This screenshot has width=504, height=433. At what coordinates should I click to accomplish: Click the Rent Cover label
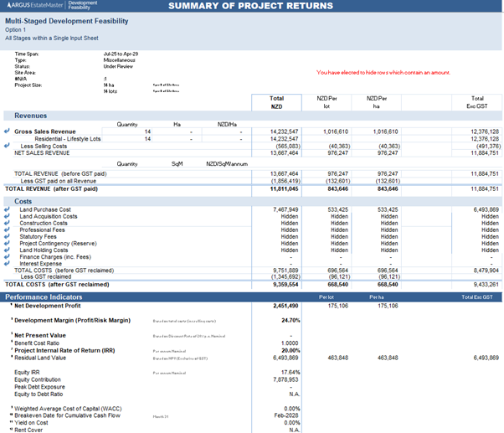click(x=28, y=430)
